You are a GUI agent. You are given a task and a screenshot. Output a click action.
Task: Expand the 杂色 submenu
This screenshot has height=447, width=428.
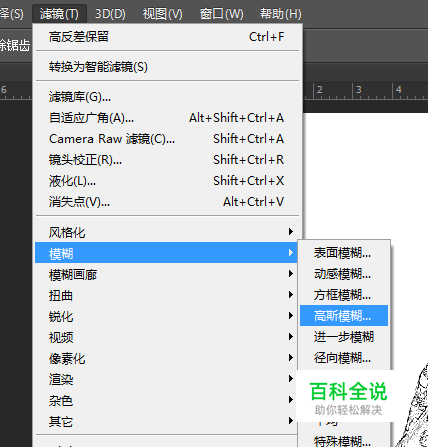pyautogui.click(x=166, y=400)
